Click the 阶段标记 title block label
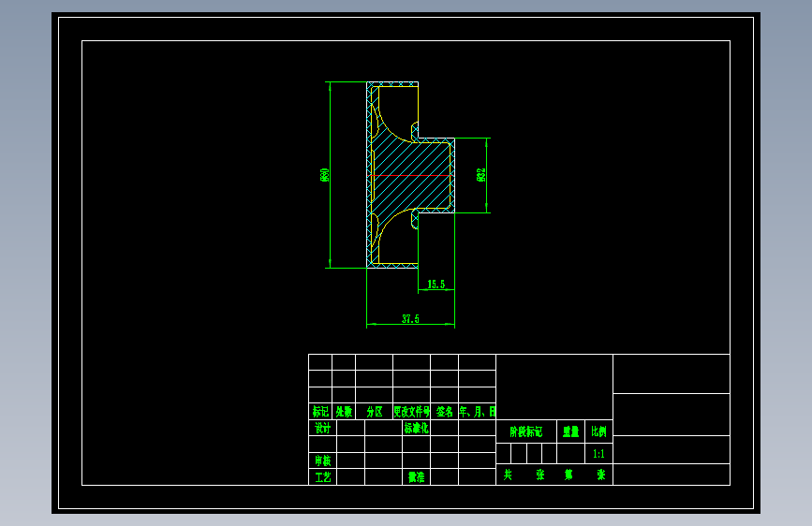This screenshot has width=812, height=526. click(526, 431)
